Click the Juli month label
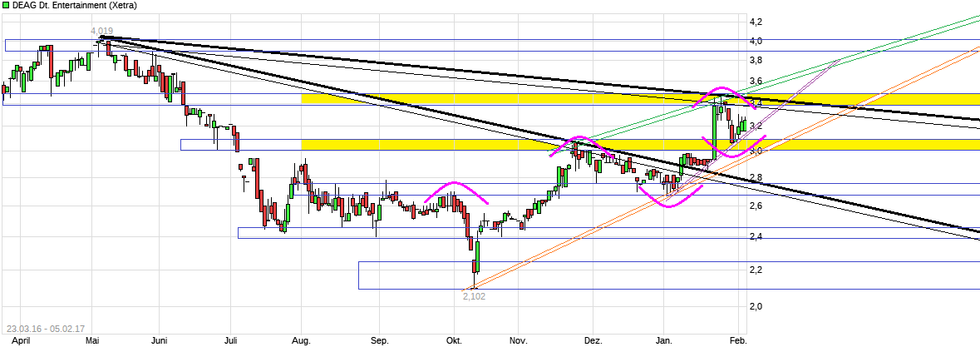Viewport: 980px width, 352px height. [x=230, y=341]
